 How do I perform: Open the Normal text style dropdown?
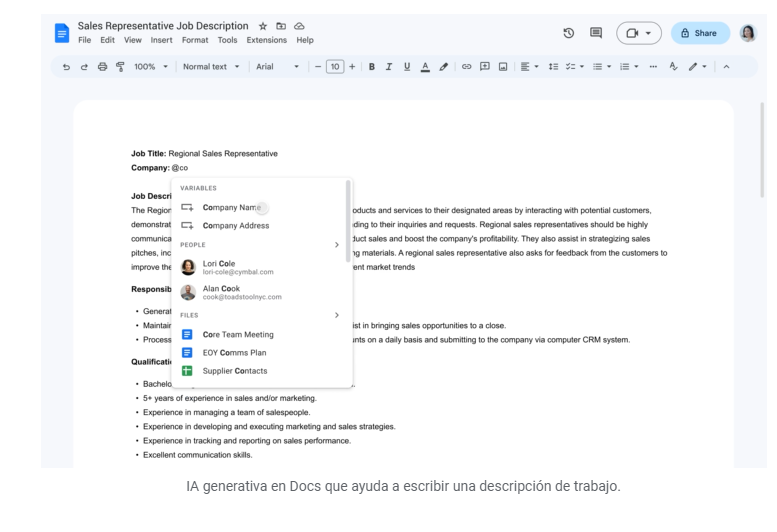point(211,67)
